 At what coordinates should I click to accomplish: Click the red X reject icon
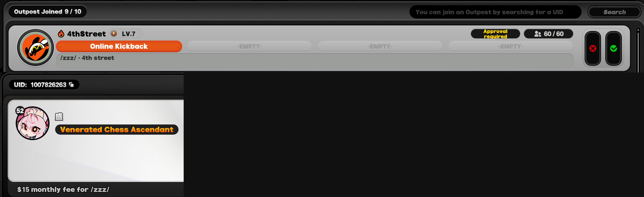click(592, 48)
